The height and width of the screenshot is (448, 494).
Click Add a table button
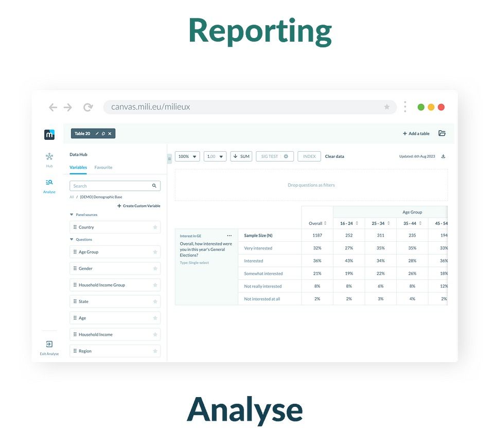pyautogui.click(x=416, y=134)
